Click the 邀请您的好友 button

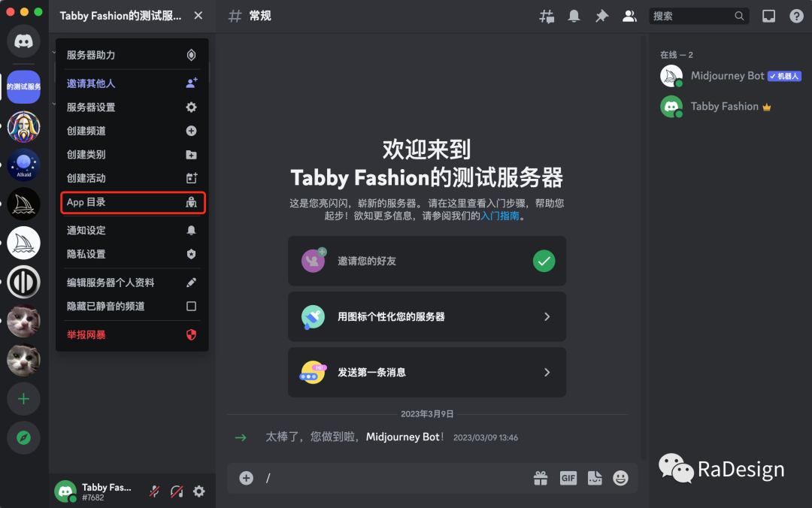[427, 261]
